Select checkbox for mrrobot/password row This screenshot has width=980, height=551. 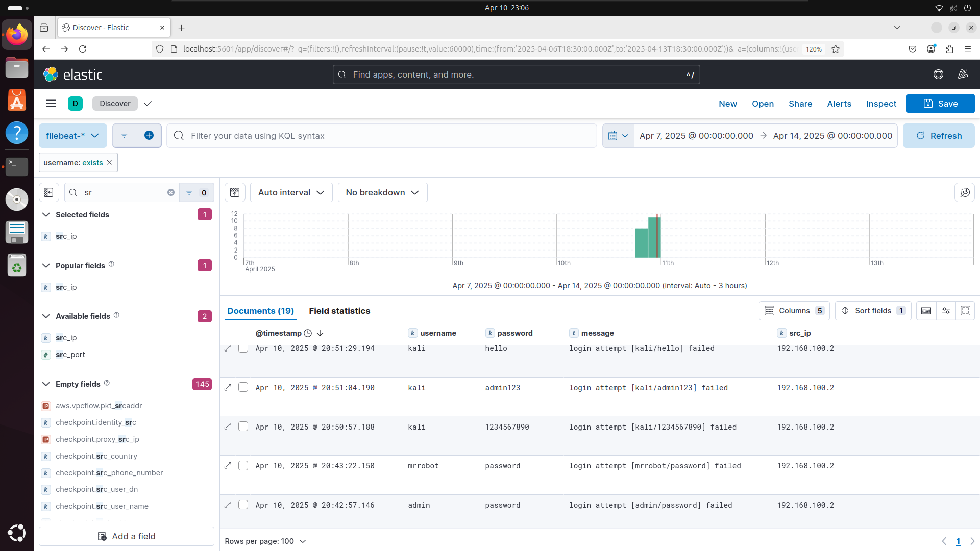click(243, 466)
